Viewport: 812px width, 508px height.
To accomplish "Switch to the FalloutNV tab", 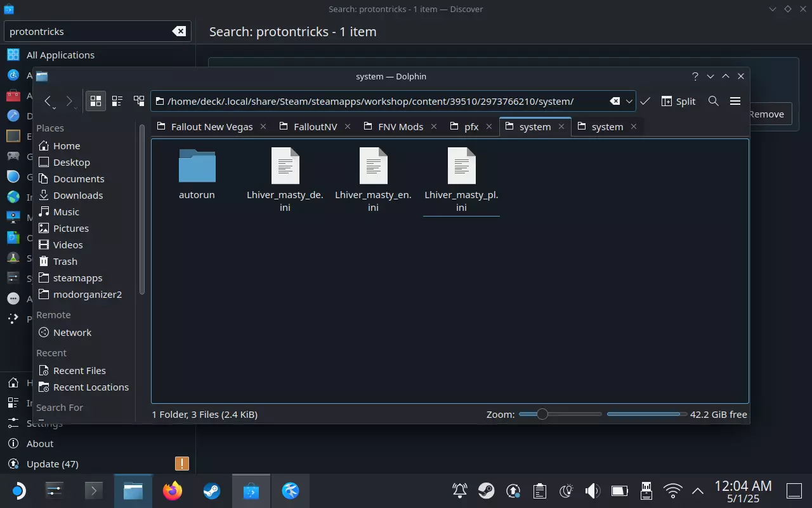I will point(315,126).
